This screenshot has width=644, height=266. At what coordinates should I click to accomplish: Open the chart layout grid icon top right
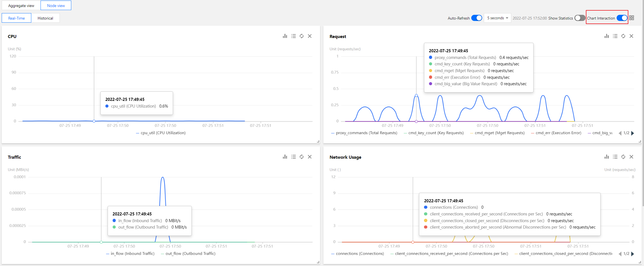click(x=632, y=18)
